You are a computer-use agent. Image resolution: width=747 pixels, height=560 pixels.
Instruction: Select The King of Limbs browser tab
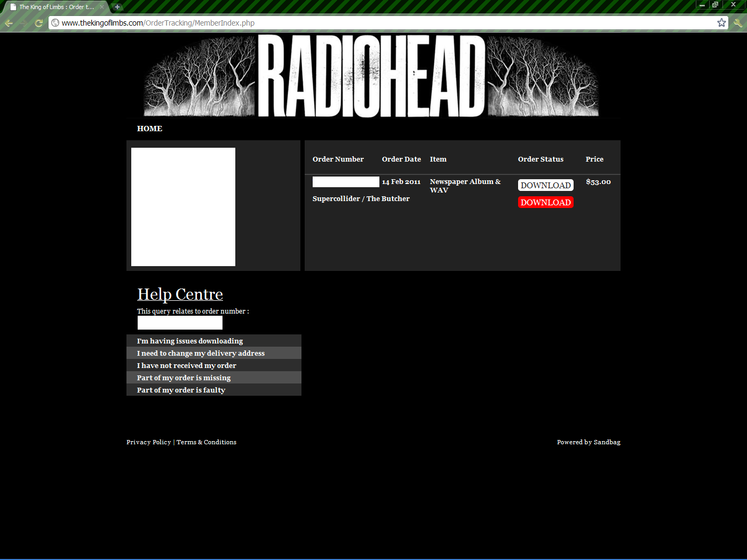pyautogui.click(x=55, y=7)
